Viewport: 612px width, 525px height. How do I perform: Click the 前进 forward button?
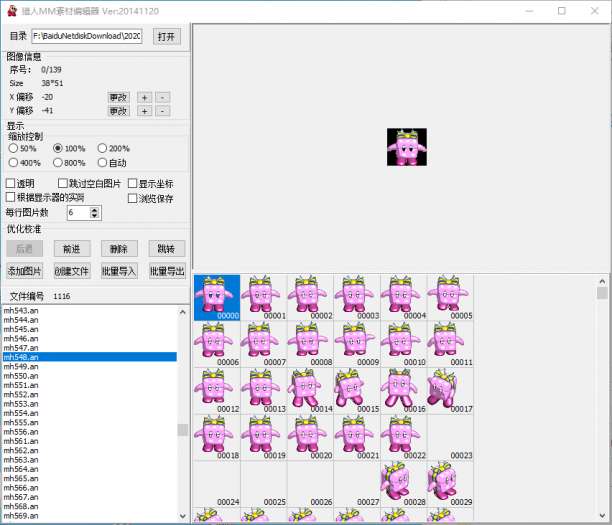coord(72,249)
